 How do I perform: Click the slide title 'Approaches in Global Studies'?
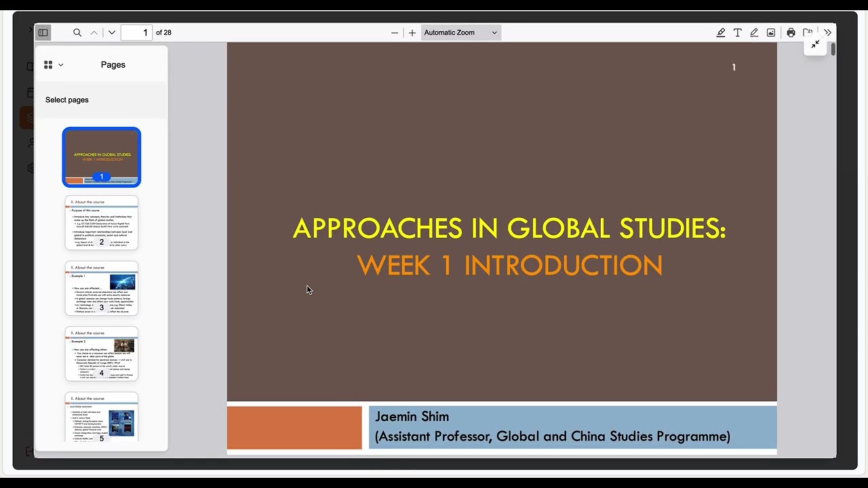[509, 229]
